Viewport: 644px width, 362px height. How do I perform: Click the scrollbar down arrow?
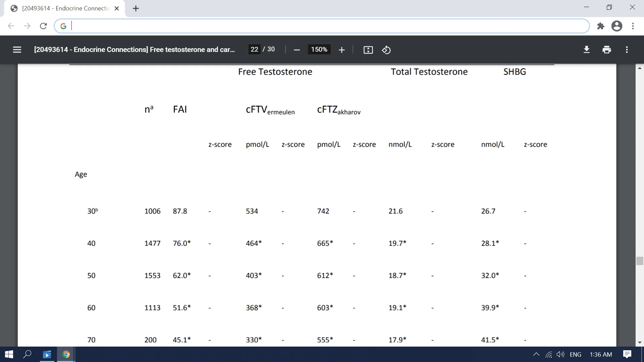click(x=640, y=343)
